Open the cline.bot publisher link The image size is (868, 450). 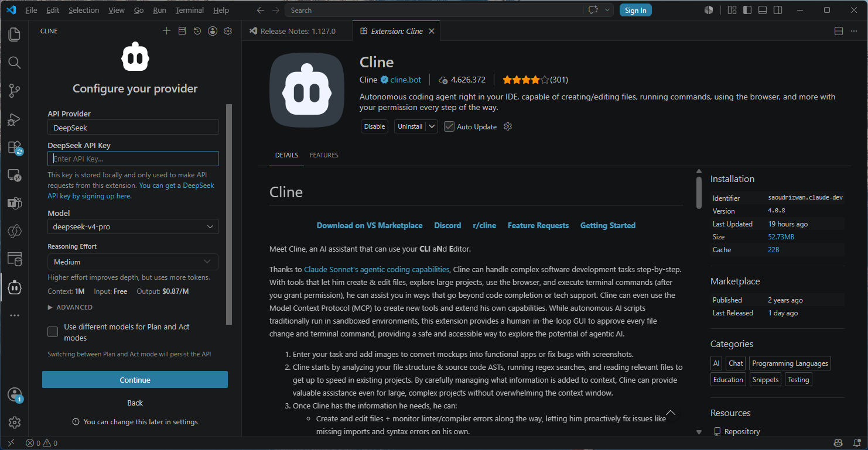click(405, 80)
